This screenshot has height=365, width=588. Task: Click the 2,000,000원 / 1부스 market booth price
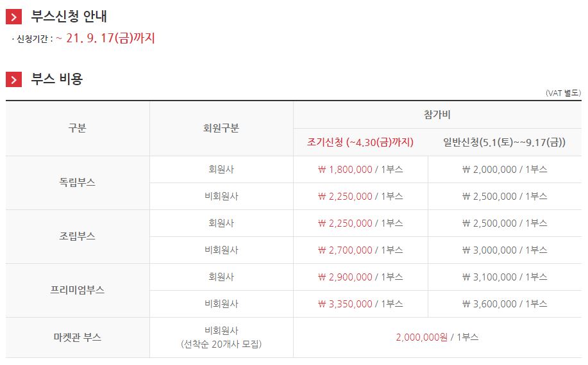[x=437, y=337]
